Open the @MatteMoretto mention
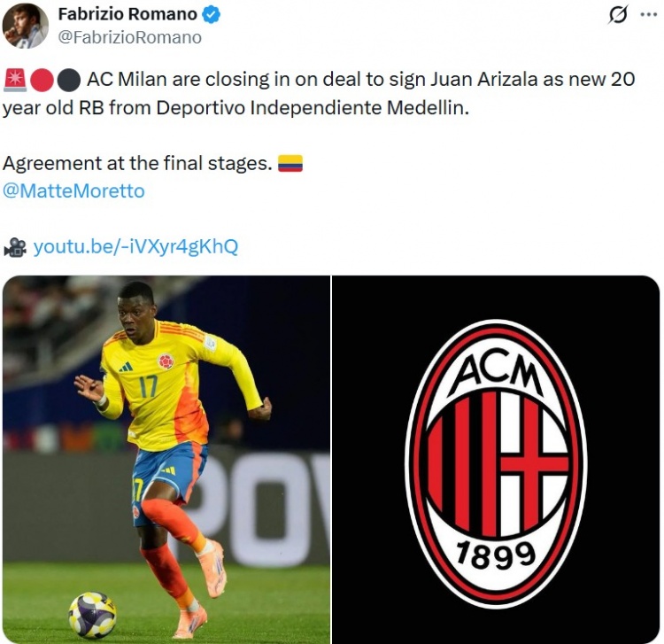The image size is (664, 644). pyautogui.click(x=73, y=190)
